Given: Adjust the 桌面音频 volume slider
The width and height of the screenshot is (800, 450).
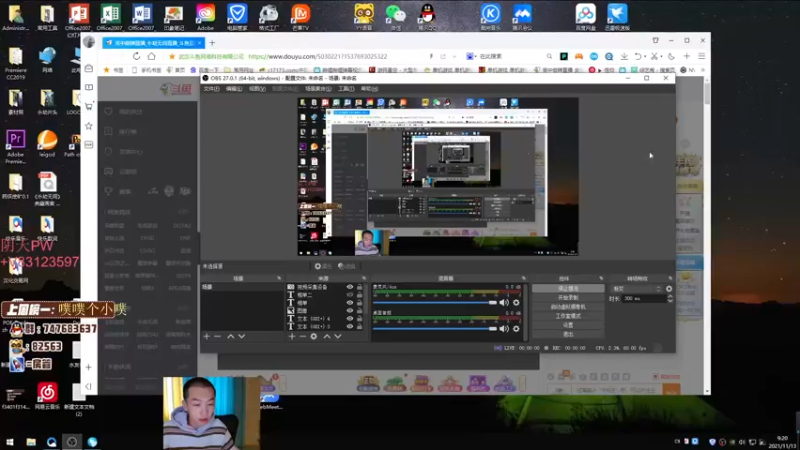Looking at the screenshot, I should tap(435, 329).
